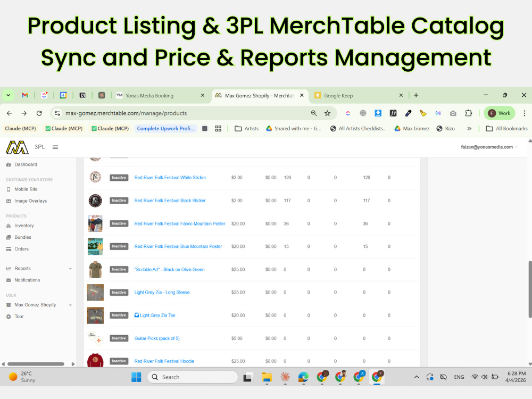Click the download extension icon
532x399 pixels.
[378, 113]
